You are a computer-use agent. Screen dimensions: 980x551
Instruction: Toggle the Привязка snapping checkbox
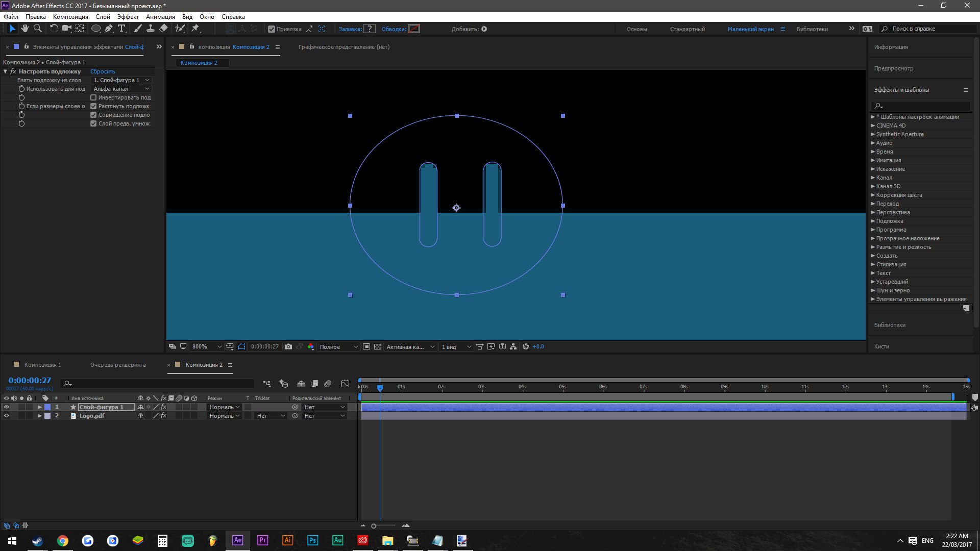[272, 29]
